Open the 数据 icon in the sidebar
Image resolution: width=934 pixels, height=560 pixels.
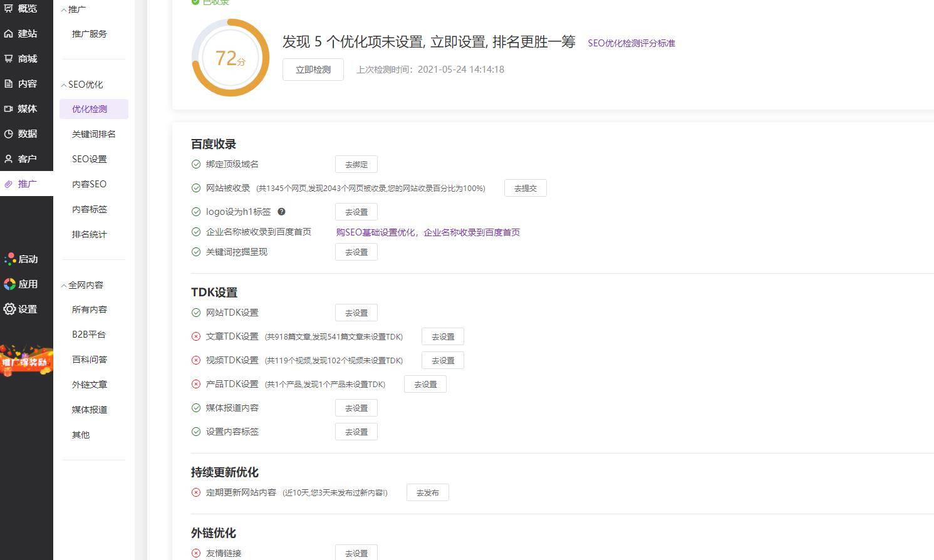click(x=9, y=133)
